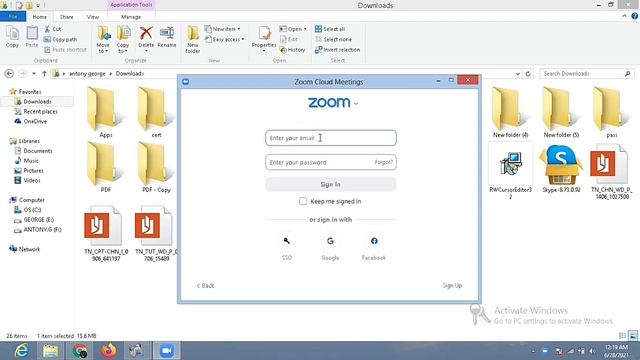This screenshot has width=640, height=360.
Task: Switch to the View ribbon tab
Action: [x=93, y=17]
